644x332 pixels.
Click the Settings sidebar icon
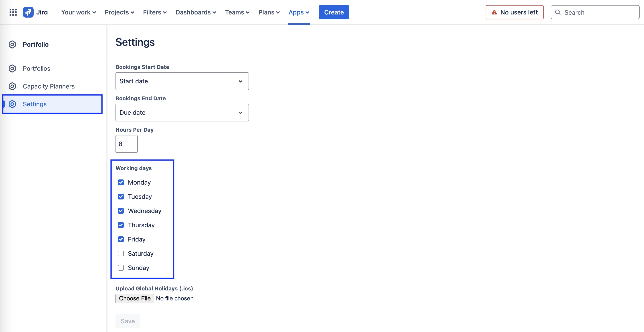[12, 104]
